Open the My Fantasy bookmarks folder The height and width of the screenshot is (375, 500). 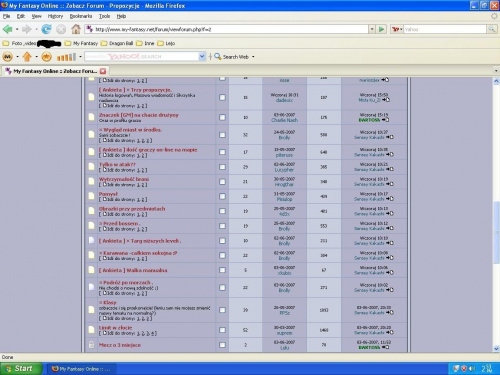[82, 43]
